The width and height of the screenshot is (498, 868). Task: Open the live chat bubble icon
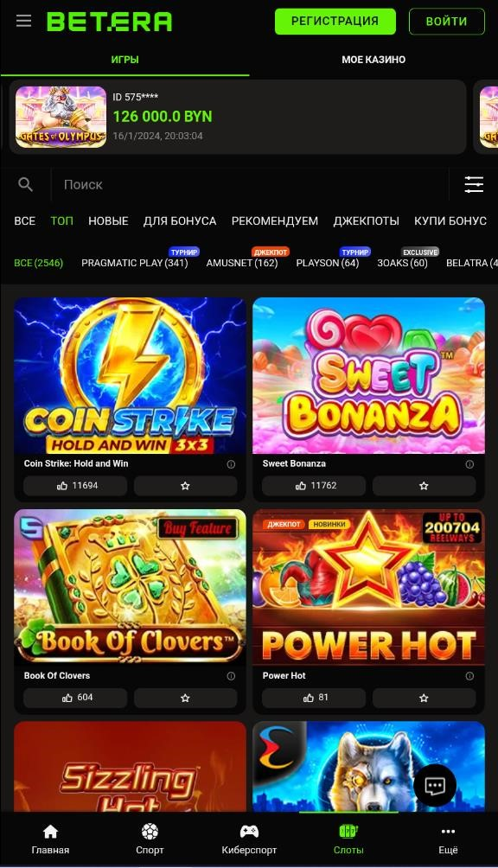434,786
